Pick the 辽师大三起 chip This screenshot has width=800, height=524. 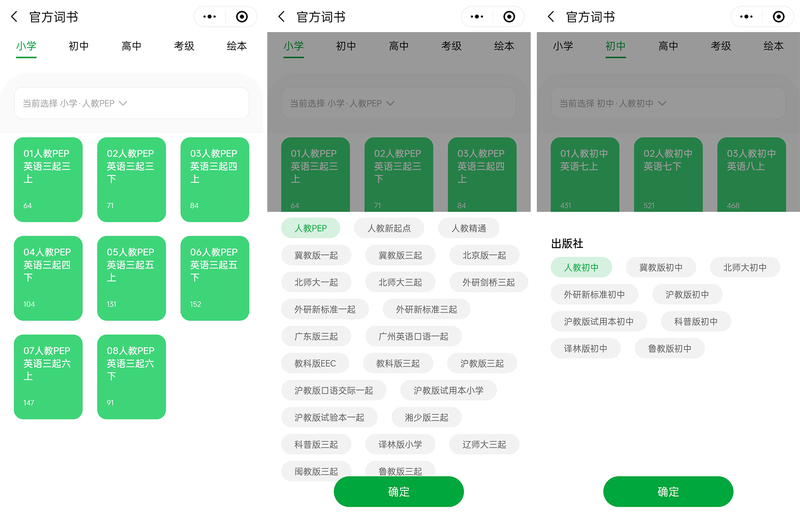[484, 444]
